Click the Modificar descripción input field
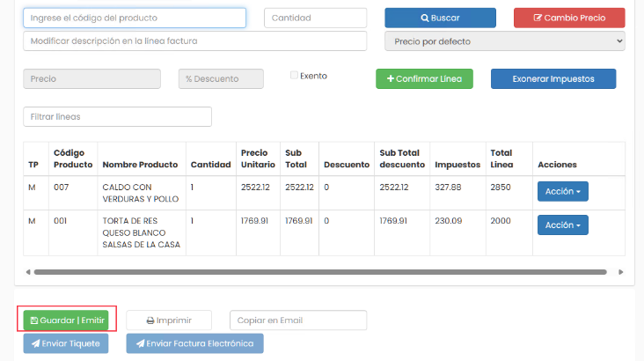644x361 pixels. click(194, 41)
